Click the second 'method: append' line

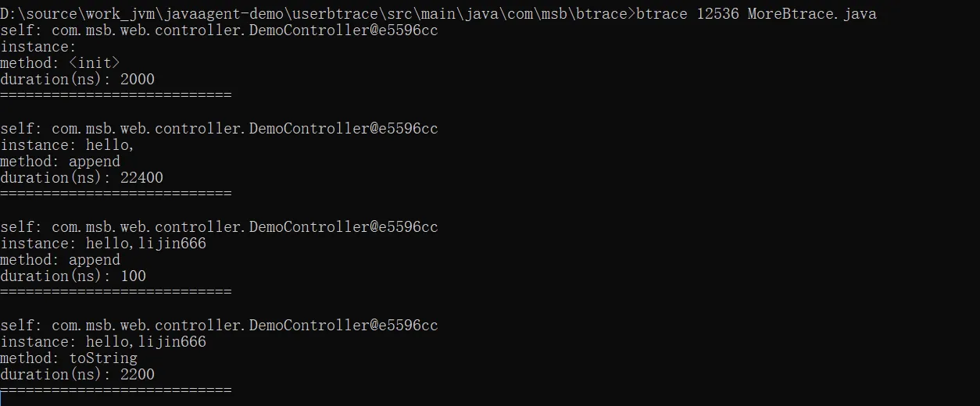(60, 260)
